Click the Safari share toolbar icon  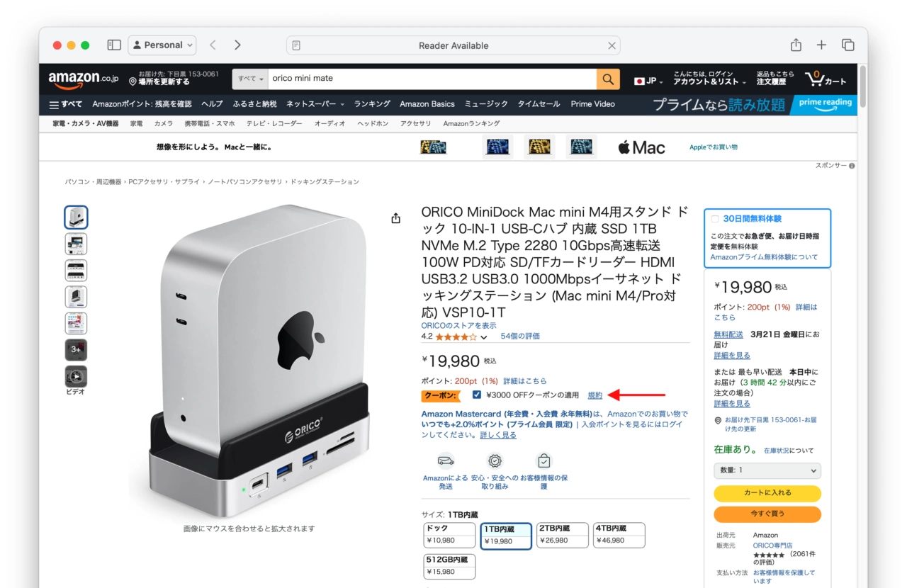tap(796, 45)
